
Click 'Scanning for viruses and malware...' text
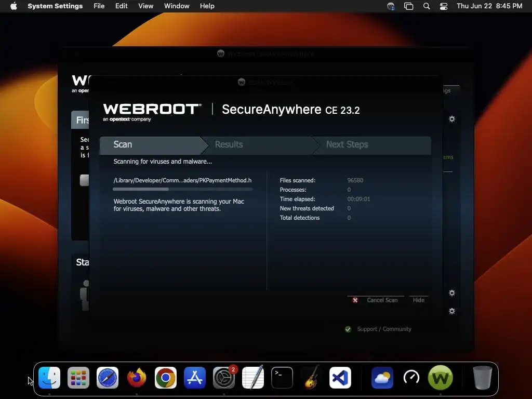pyautogui.click(x=163, y=162)
